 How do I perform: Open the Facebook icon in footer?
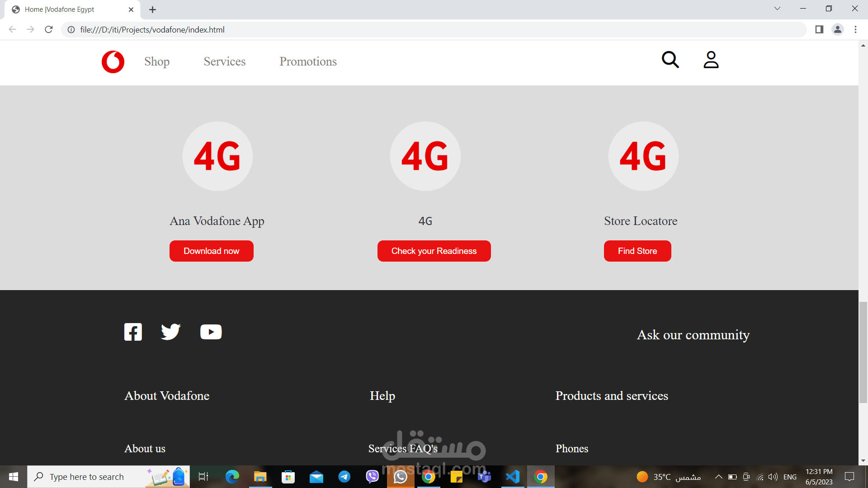pyautogui.click(x=133, y=332)
